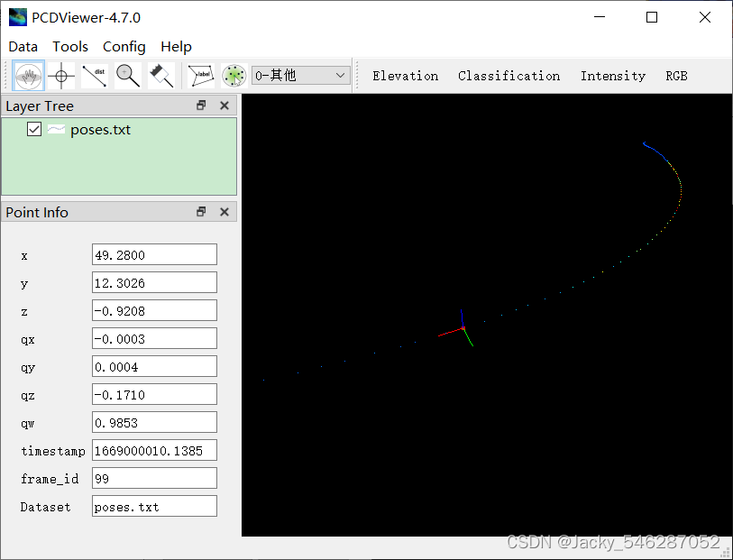Click the qx value field -0.0003
Image resolution: width=733 pixels, height=560 pixels.
click(x=154, y=339)
